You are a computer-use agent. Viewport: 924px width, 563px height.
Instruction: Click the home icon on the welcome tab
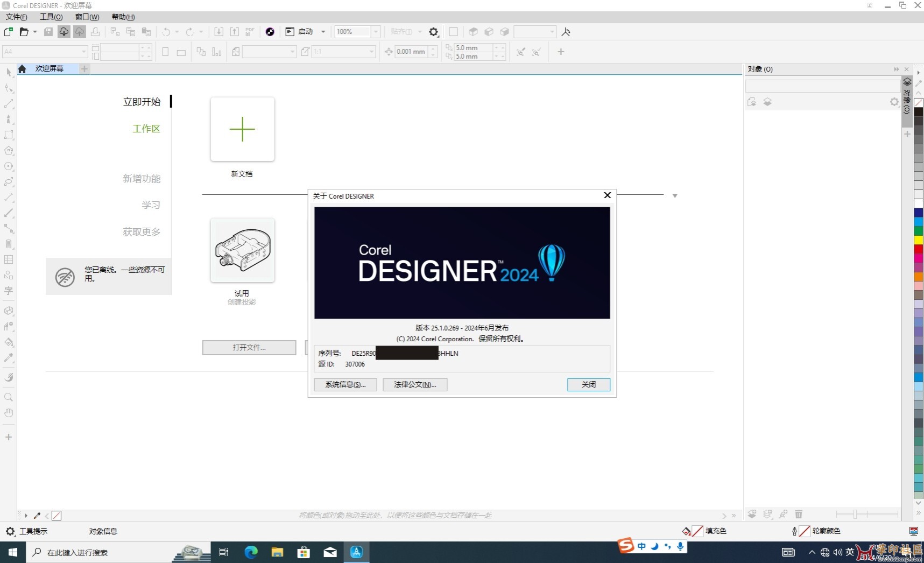tap(22, 69)
